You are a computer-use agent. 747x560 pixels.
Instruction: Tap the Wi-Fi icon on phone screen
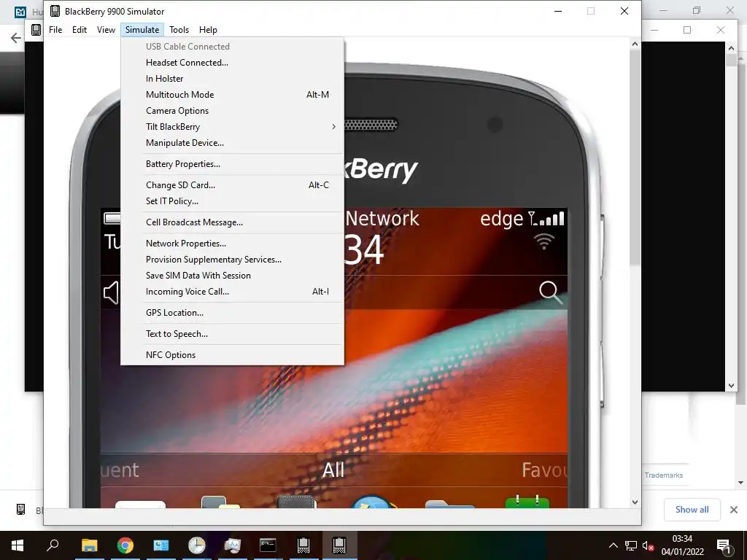coord(544,241)
